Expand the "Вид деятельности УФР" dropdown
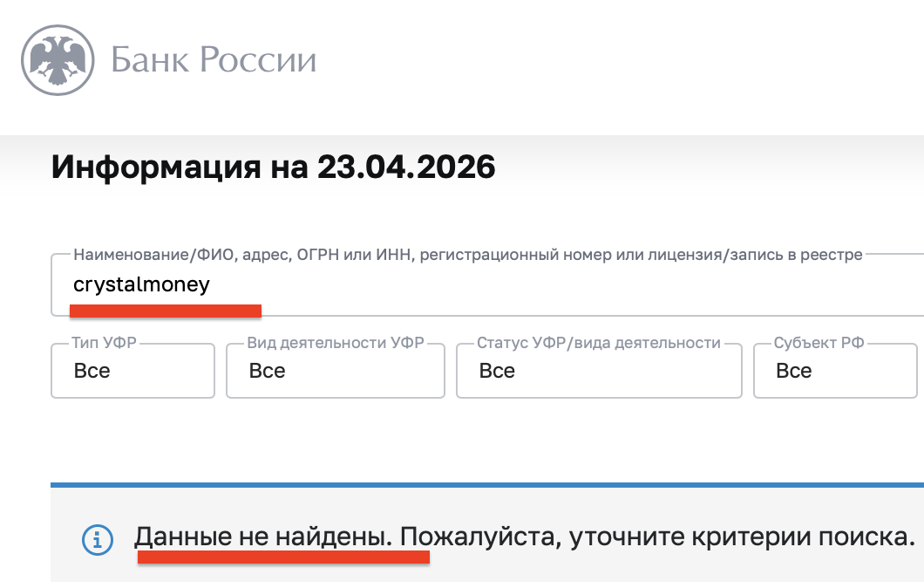924x588 pixels. [x=335, y=372]
